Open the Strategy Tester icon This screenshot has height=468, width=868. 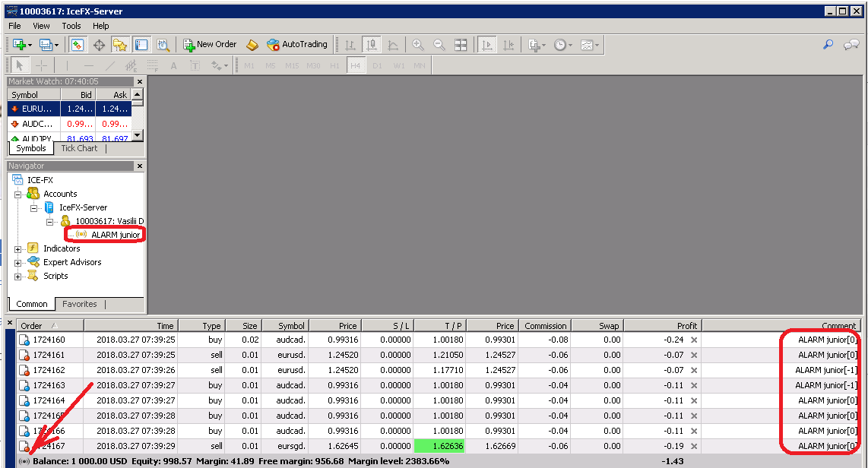163,45
